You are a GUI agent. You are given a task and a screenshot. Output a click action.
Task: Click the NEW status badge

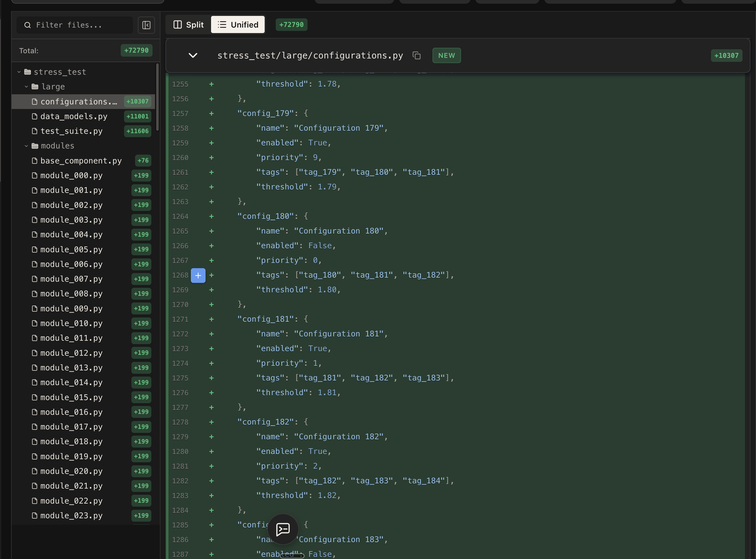446,55
